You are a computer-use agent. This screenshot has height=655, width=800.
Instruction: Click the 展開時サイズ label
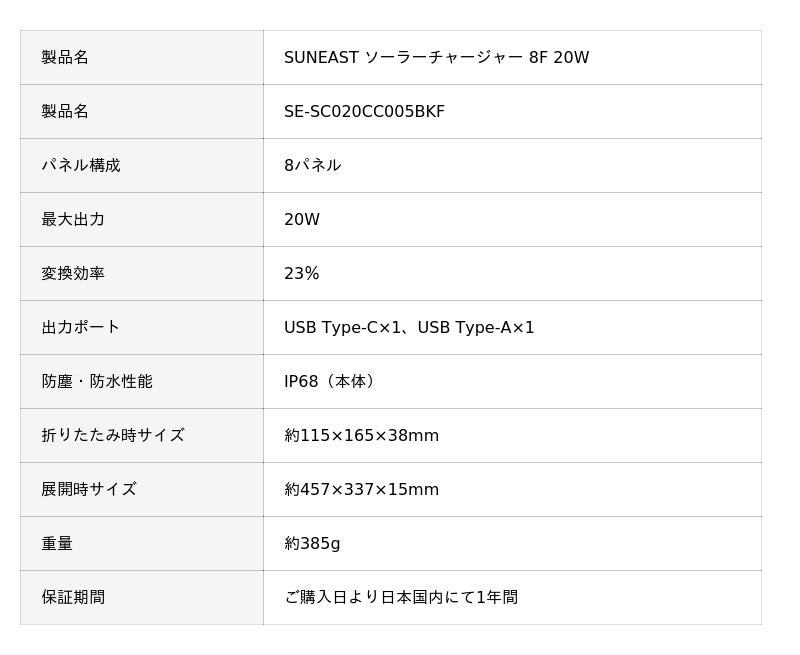[89, 489]
